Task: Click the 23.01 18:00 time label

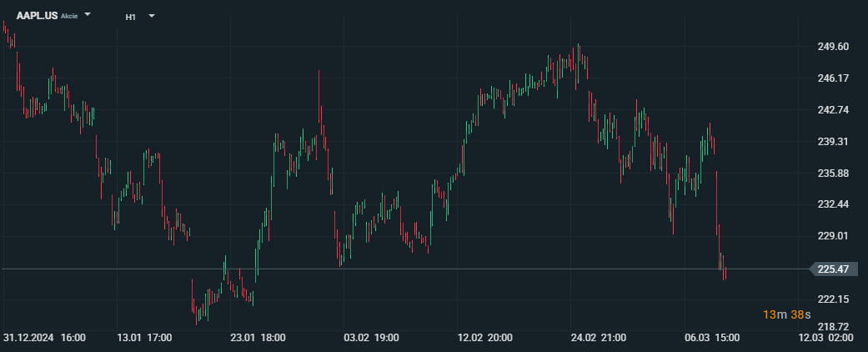Action: point(258,338)
